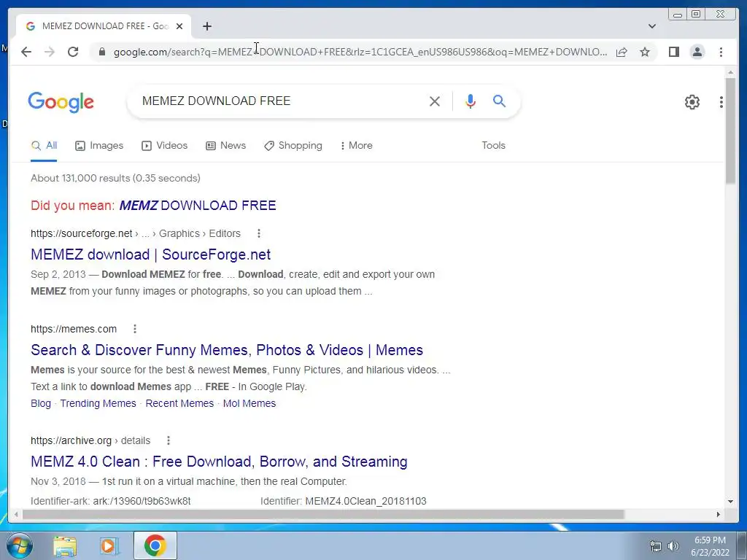The image size is (747, 560).
Task: Switch to the Videos tab
Action: pyautogui.click(x=164, y=146)
